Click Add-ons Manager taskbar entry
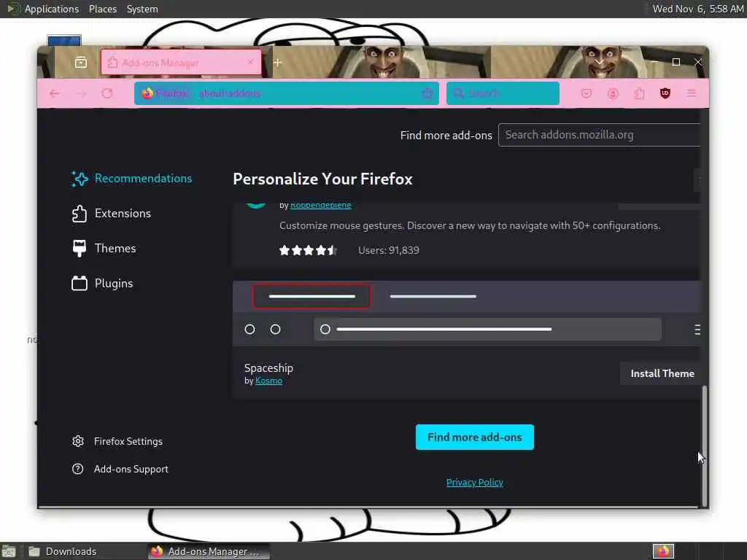The width and height of the screenshot is (747, 560). coord(209,551)
